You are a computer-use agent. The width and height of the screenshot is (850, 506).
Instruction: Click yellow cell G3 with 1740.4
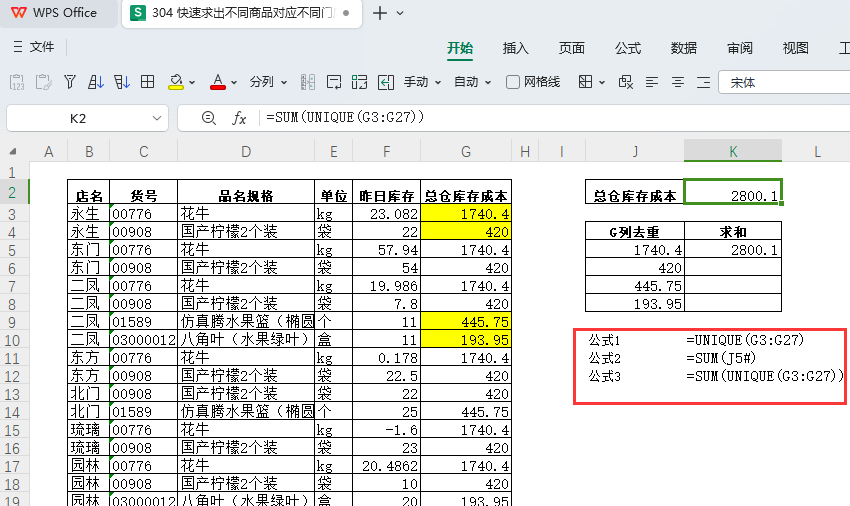point(466,213)
